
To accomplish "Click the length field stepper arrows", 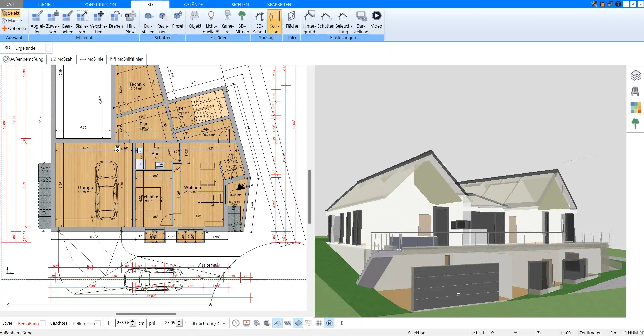I will coord(133,323).
